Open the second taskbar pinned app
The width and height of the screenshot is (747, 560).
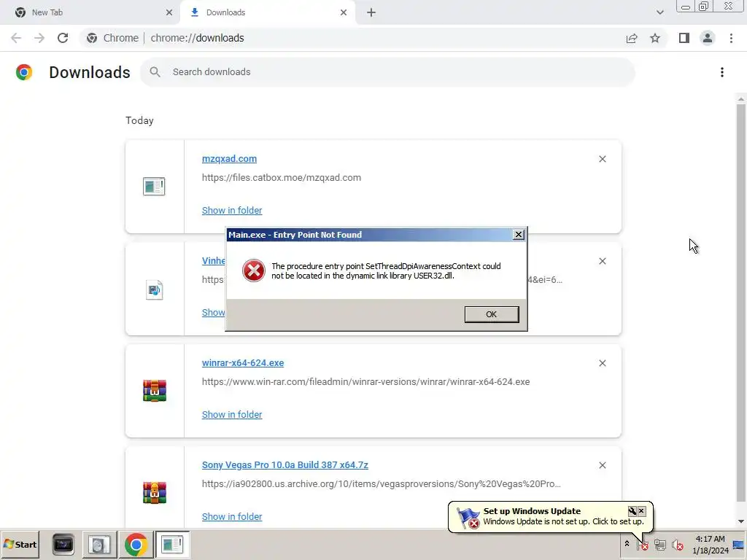99,544
